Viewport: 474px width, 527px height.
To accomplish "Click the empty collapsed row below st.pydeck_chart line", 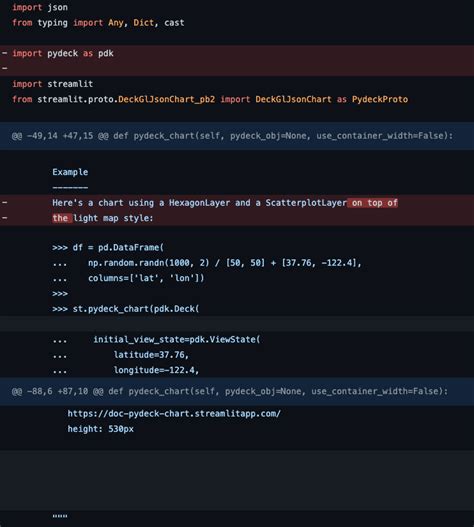I will [x=237, y=324].
